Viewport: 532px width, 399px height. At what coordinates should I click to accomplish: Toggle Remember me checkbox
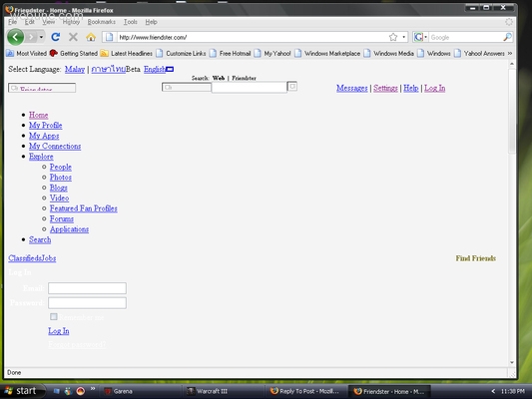tap(54, 316)
